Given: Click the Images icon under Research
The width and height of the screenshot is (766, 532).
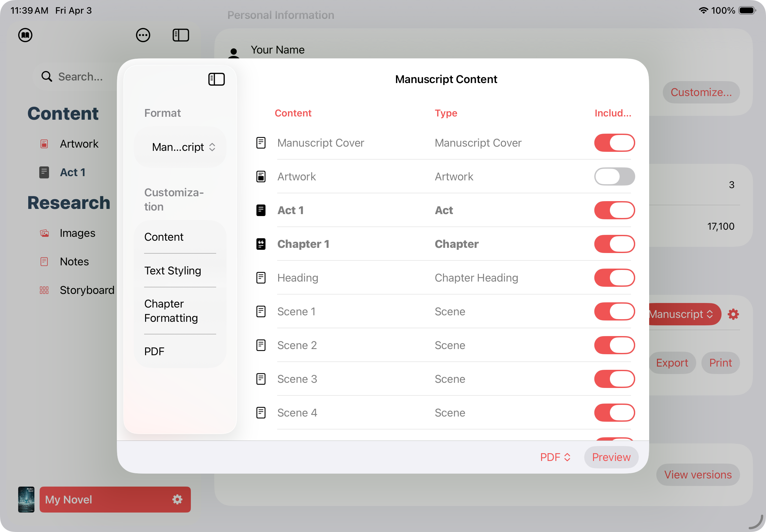Looking at the screenshot, I should pyautogui.click(x=44, y=233).
